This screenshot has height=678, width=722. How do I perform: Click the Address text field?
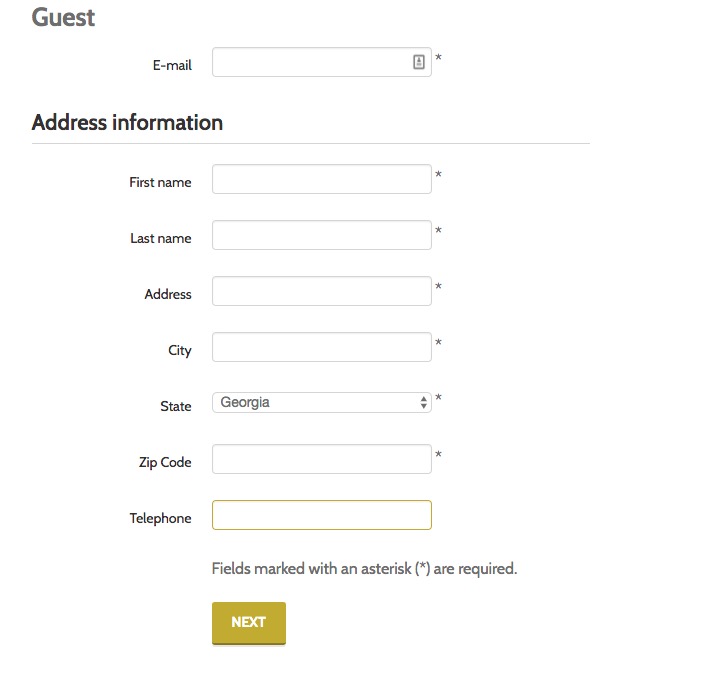coord(321,292)
